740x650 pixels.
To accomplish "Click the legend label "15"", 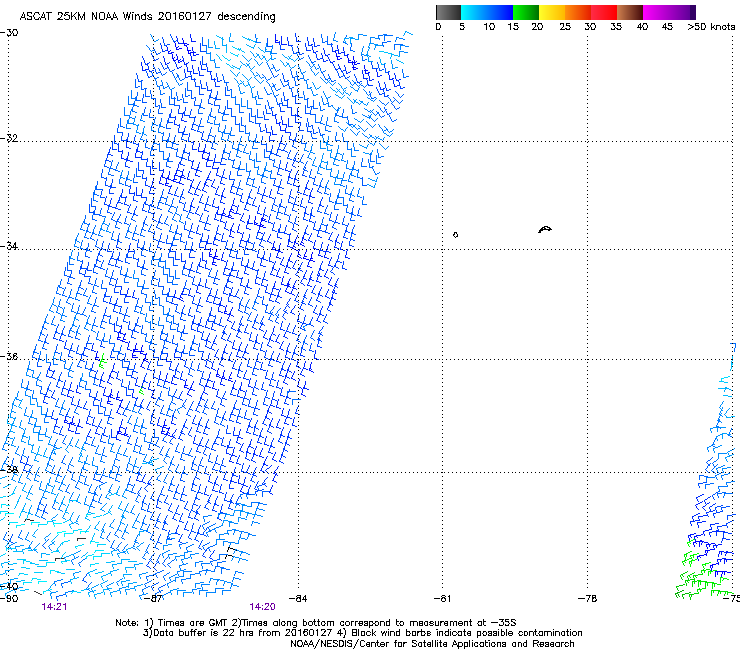I will coord(513,27).
